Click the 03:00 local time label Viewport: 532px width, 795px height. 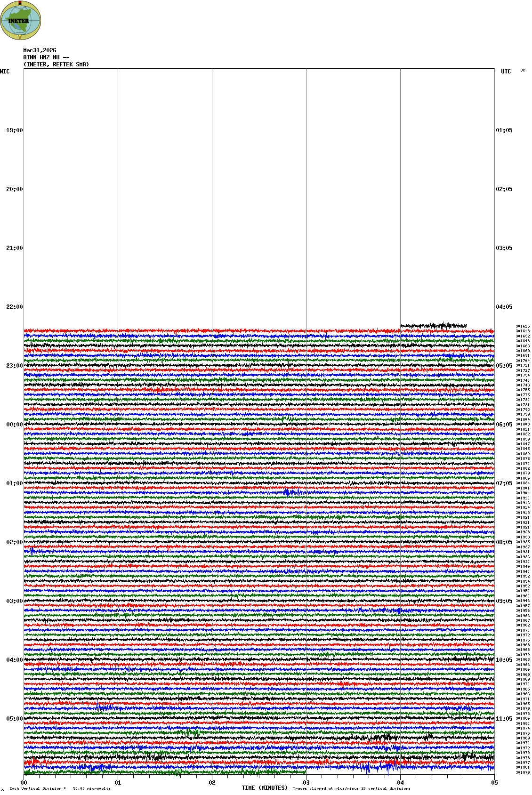coord(14,601)
